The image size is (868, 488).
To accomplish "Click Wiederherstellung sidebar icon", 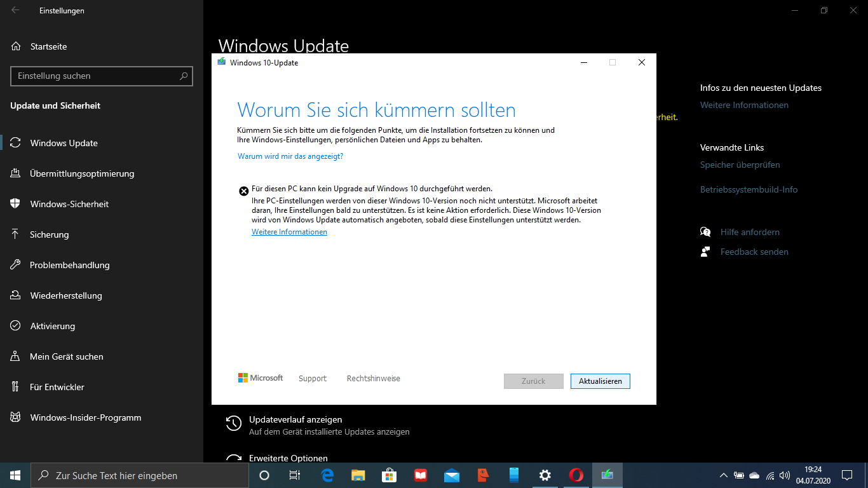I will (x=16, y=295).
